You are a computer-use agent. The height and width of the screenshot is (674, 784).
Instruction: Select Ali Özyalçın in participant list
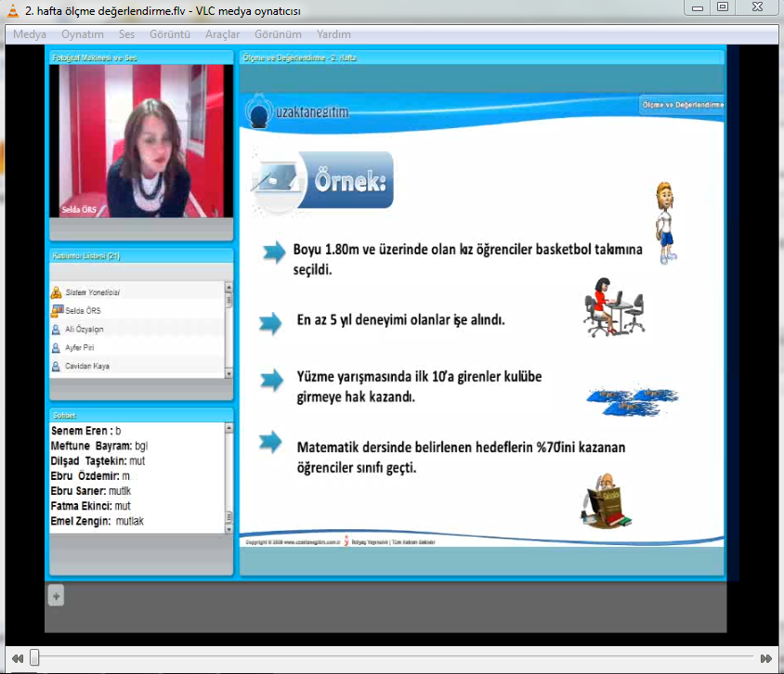[137, 330]
